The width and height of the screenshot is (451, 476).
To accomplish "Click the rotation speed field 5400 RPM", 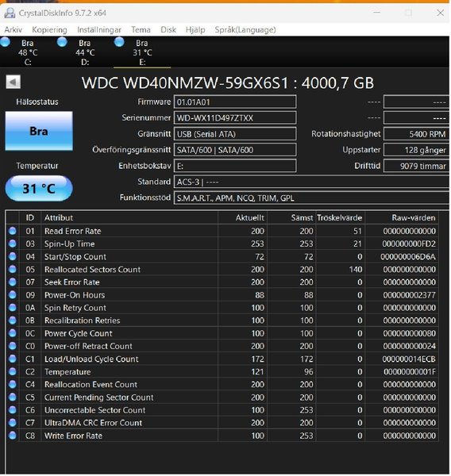I will 416,134.
